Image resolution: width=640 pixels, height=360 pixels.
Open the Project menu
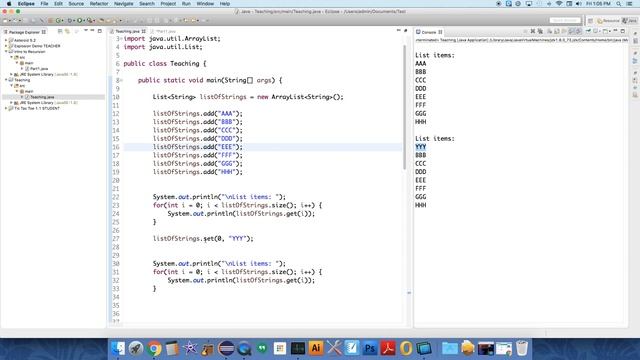pyautogui.click(x=168, y=4)
